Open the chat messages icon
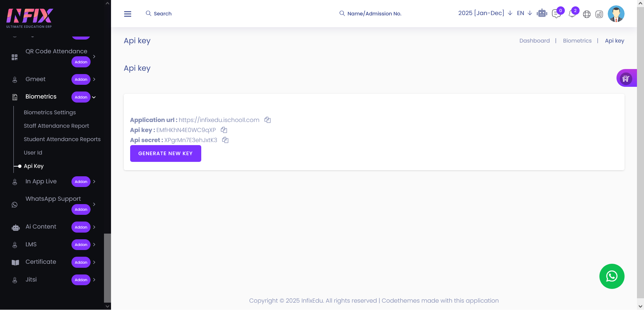Screen dimensions: 644x310 coord(556,14)
